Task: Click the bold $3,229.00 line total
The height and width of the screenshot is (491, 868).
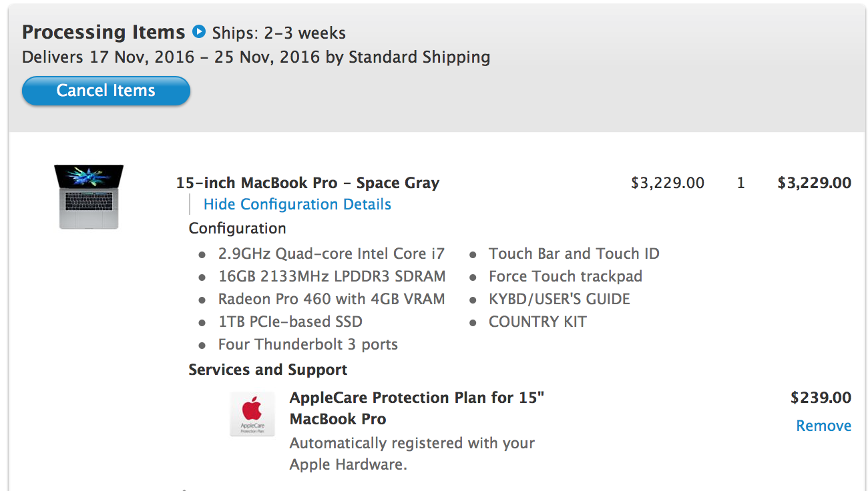Action: point(815,183)
